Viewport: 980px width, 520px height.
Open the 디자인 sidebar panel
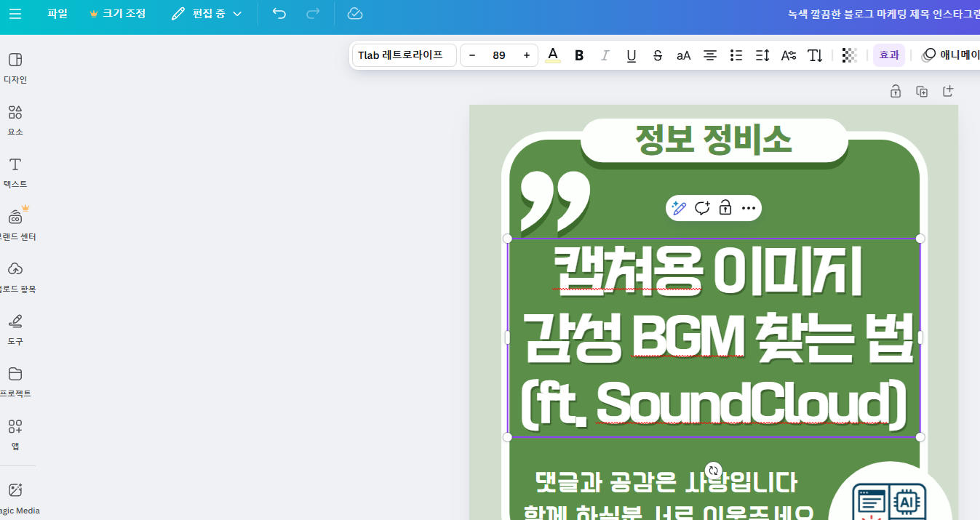pos(15,68)
